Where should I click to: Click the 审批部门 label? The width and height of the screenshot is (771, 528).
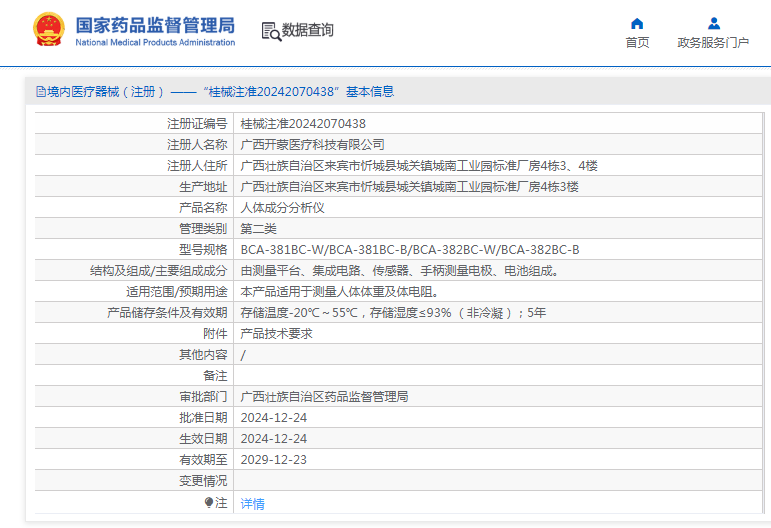click(203, 397)
